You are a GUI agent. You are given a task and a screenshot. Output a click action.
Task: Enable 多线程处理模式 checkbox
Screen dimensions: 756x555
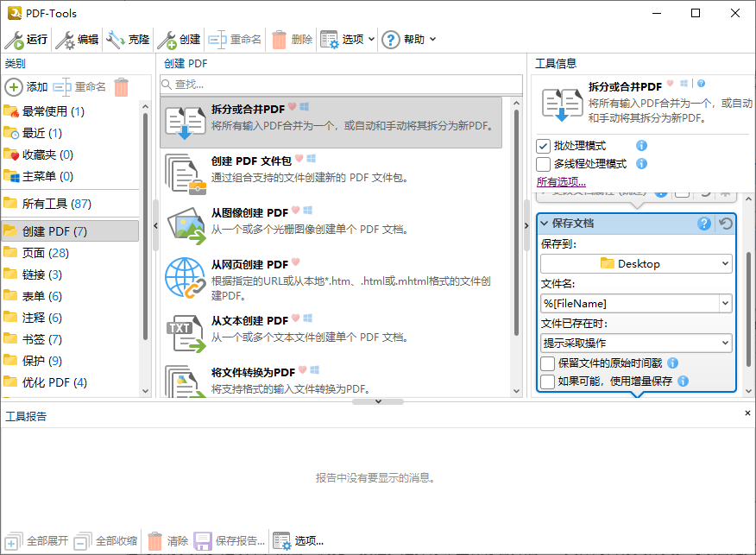545,164
